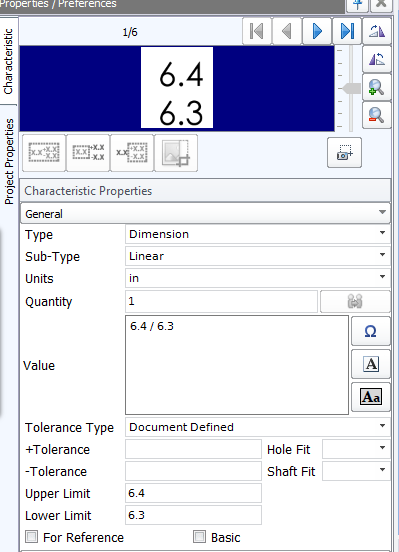The height and width of the screenshot is (552, 399).
Task: Select the Characteristic side tab
Action: (8, 61)
